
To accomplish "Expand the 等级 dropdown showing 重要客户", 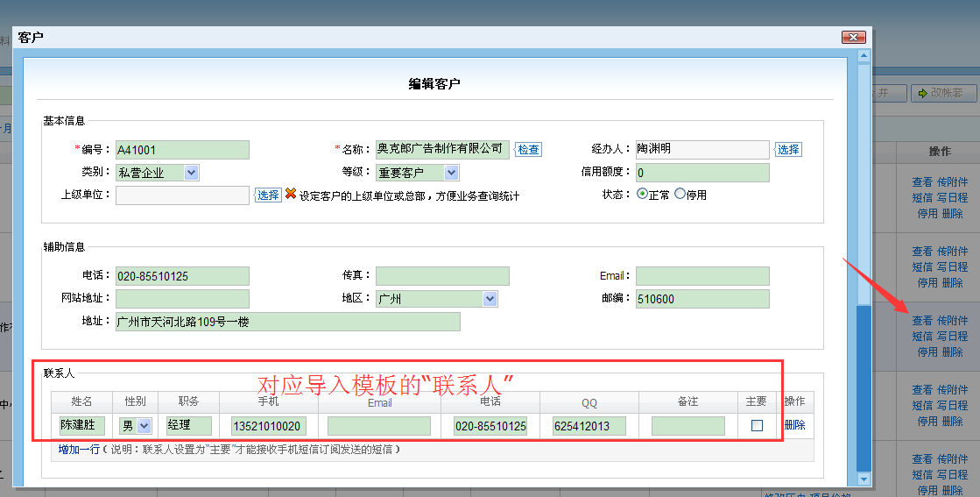I will click(451, 173).
